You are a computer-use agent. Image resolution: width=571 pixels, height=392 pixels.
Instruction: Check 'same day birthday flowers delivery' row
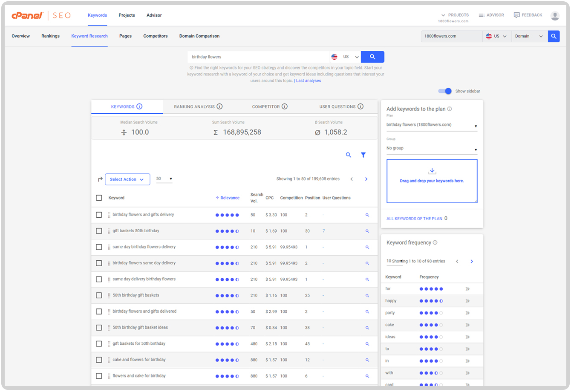pyautogui.click(x=99, y=247)
